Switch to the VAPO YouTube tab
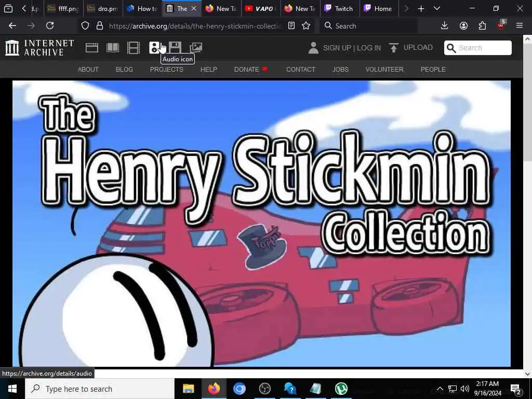Image resolution: width=532 pixels, height=399 pixels. 261,8
